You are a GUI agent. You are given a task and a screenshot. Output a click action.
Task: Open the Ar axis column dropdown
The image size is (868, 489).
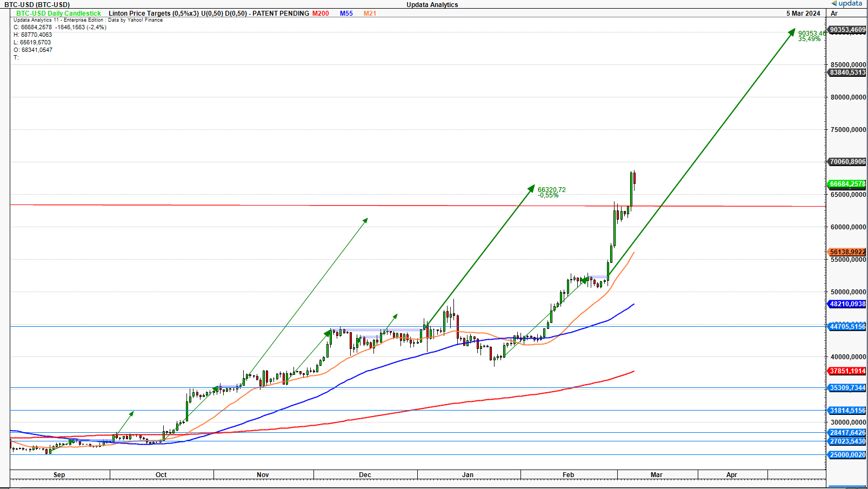pos(833,14)
